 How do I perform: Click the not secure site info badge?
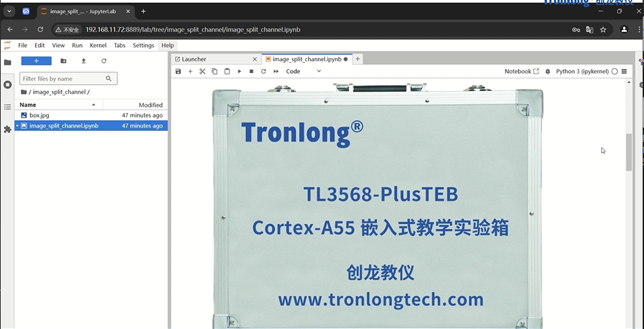click(x=67, y=30)
